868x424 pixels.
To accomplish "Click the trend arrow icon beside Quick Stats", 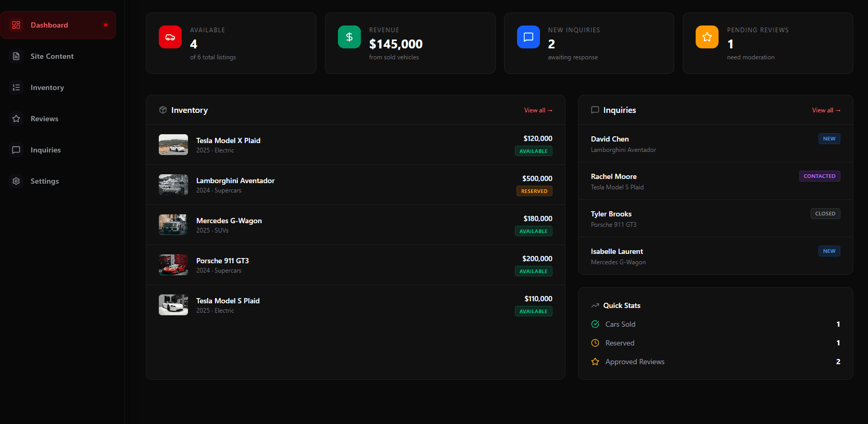I will 595,305.
